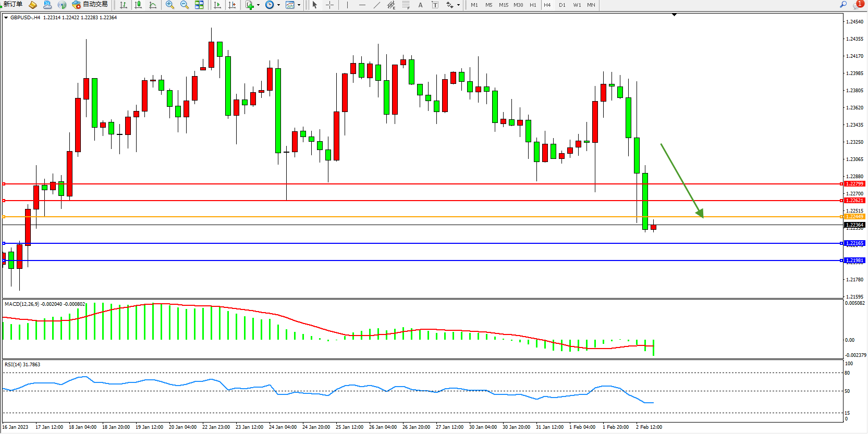The image size is (868, 434).
Task: Pick the Fibonacci retracement tool
Action: (406, 5)
